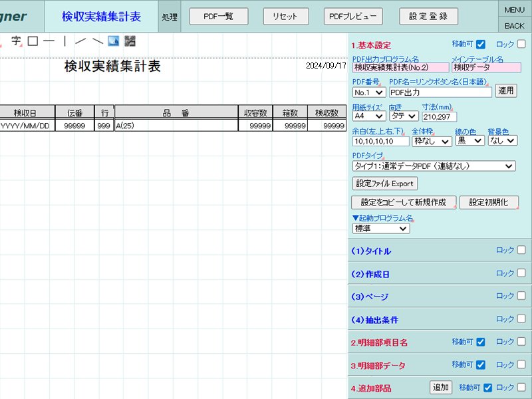Viewport: 532px width, 399px height.
Task: Enable ロック for (3)ページ
Action: point(521,295)
